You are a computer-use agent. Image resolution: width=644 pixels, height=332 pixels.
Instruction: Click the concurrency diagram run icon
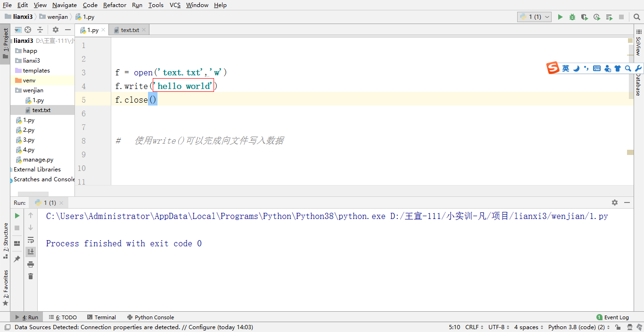(x=609, y=17)
